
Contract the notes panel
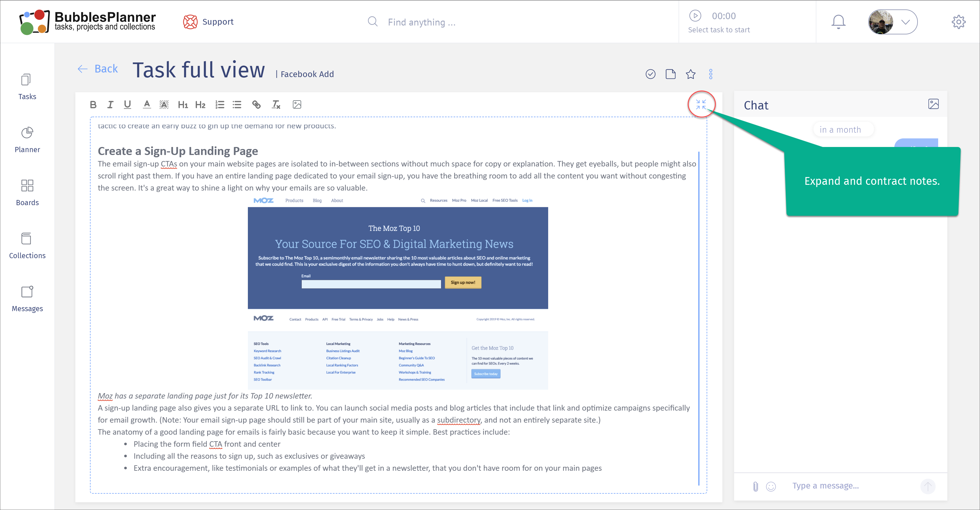pos(701,105)
